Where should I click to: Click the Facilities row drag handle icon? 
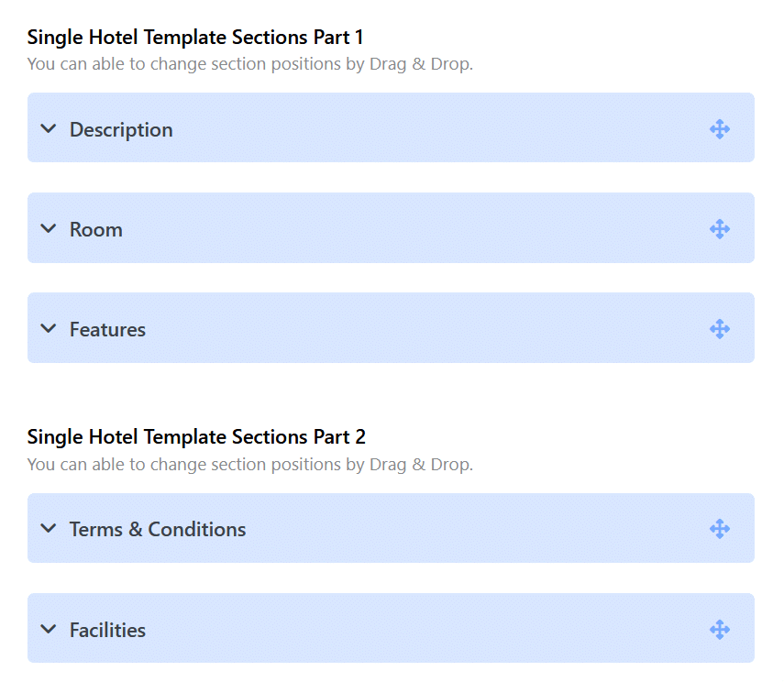pyautogui.click(x=720, y=630)
